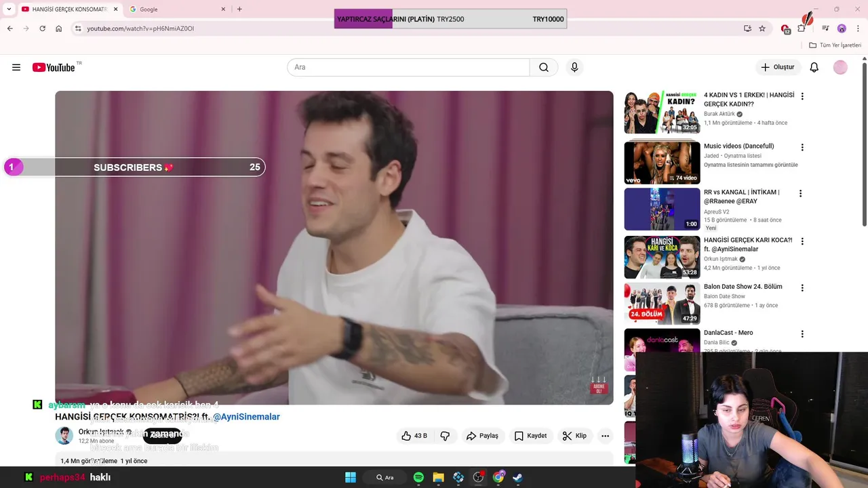
Task: Open the tab search dropdown chevron
Action: point(9,9)
